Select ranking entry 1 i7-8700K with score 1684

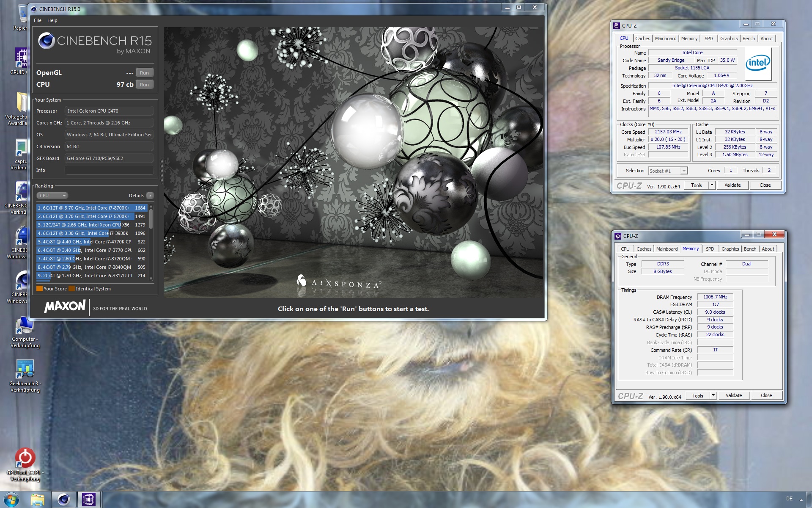point(92,208)
